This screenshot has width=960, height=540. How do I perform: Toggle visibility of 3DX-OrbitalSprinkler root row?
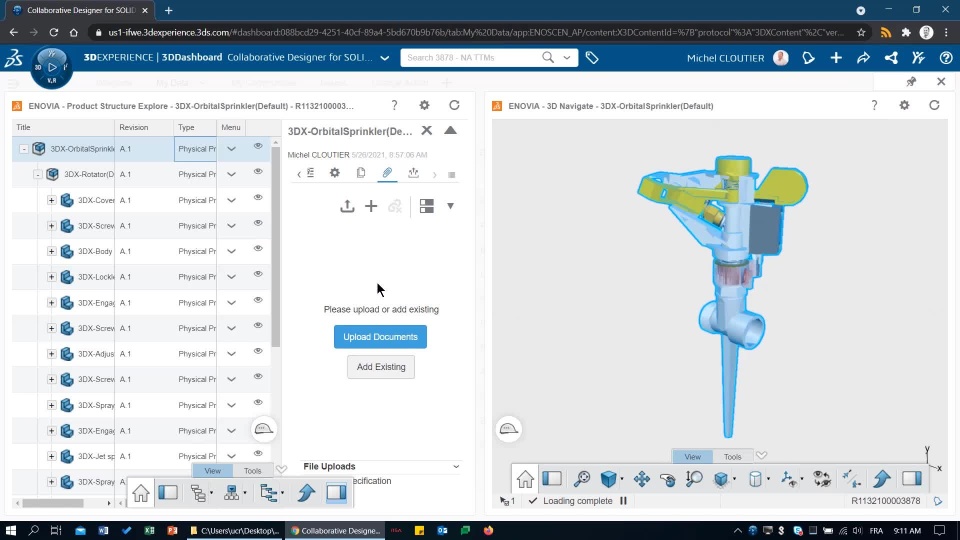pyautogui.click(x=258, y=146)
